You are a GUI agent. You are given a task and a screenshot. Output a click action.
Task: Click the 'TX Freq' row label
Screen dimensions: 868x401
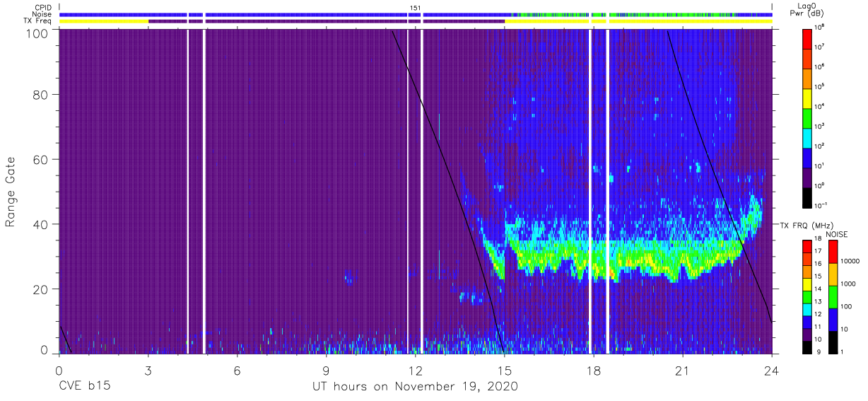[x=39, y=21]
